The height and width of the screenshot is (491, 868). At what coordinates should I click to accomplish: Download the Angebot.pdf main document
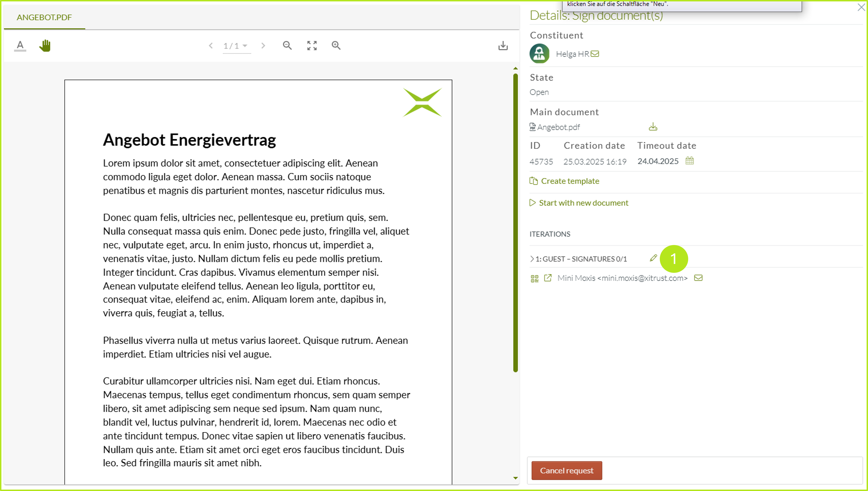pos(653,127)
